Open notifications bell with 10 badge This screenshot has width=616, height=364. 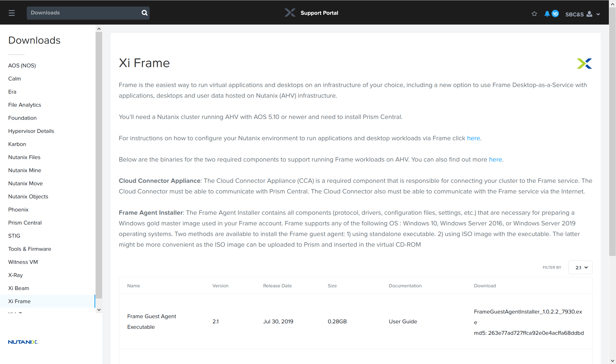click(551, 14)
